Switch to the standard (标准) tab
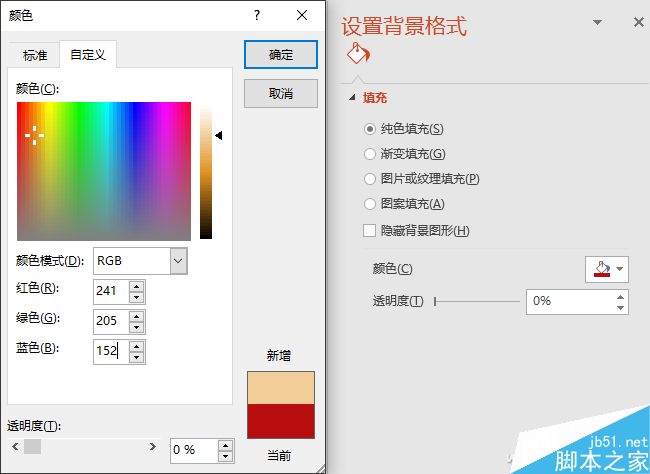The image size is (650, 474). coord(35,56)
